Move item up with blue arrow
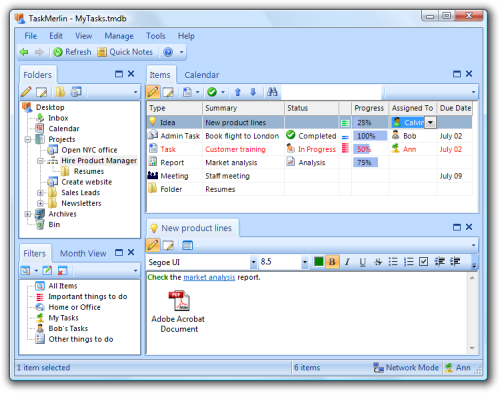500x393 pixels. 238,92
